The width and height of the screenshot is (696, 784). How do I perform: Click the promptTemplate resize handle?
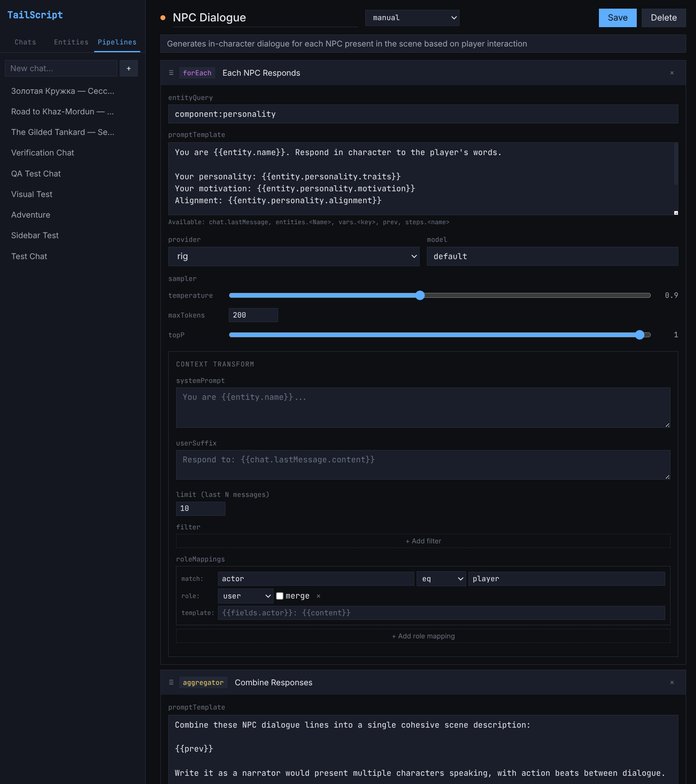[x=675, y=213]
